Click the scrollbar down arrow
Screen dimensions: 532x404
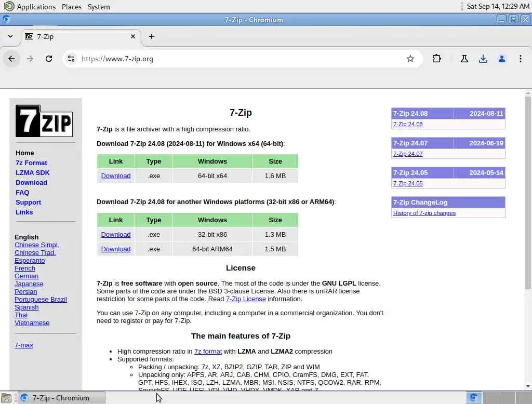pos(528,386)
